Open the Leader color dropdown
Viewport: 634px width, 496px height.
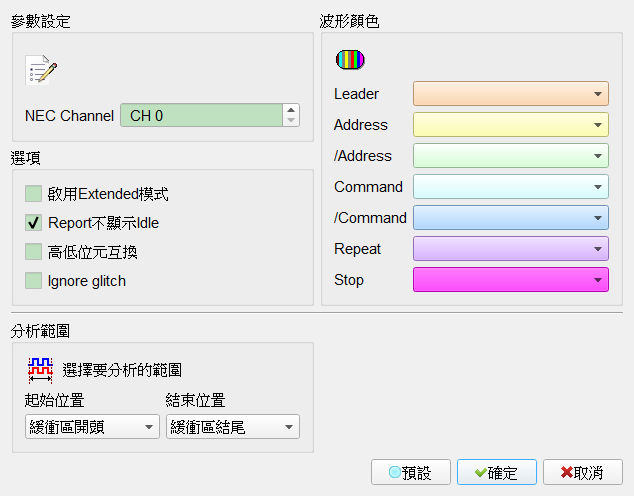[511, 94]
